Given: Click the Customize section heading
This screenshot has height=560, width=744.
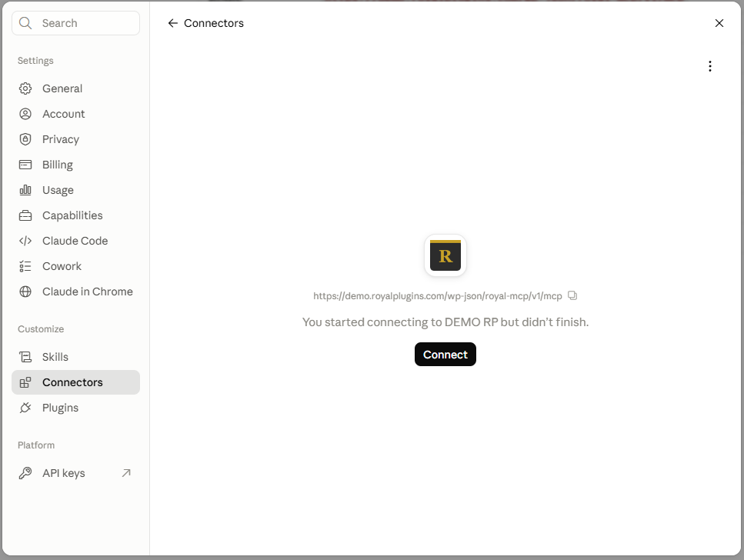Looking at the screenshot, I should 41,329.
